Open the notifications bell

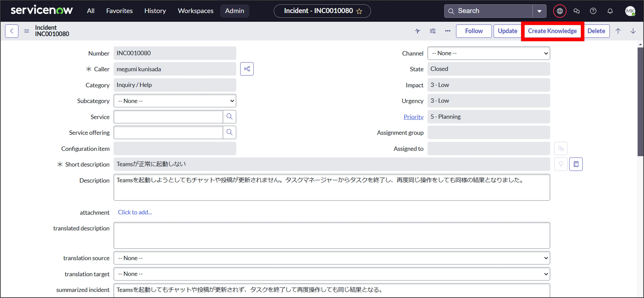610,11
